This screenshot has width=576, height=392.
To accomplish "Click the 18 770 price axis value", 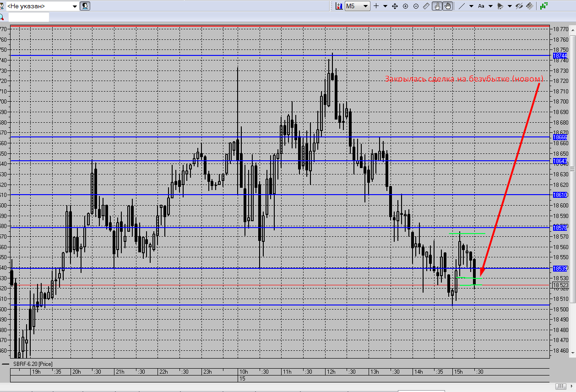I will pyautogui.click(x=560, y=29).
